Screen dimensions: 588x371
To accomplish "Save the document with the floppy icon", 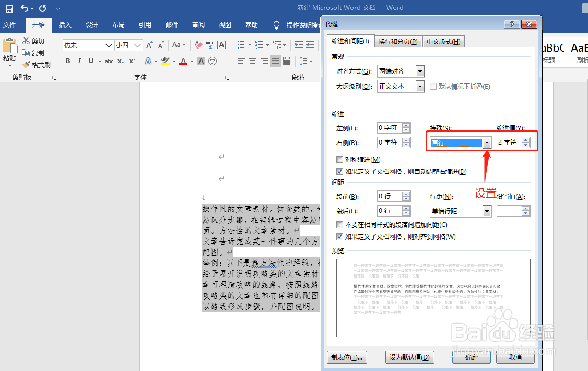I will [9, 8].
